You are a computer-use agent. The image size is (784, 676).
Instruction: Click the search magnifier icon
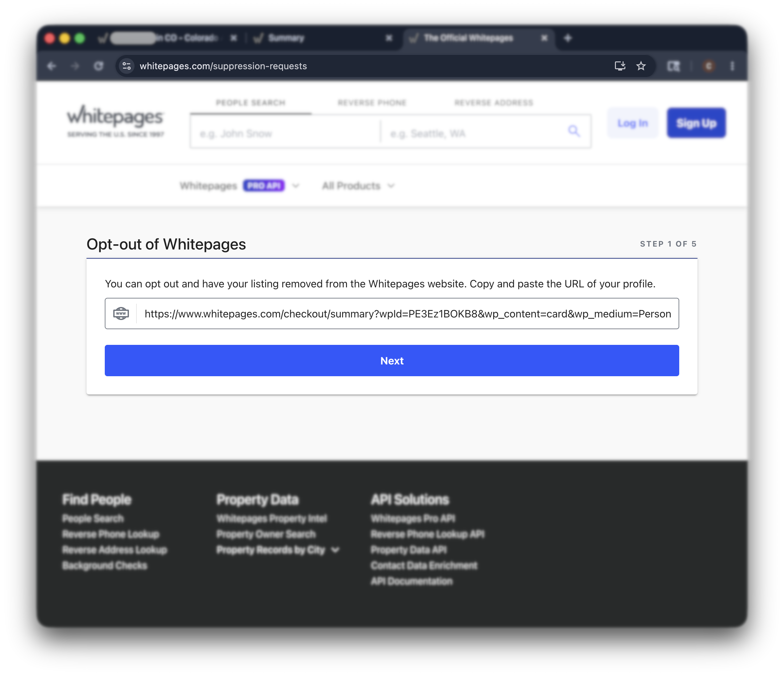tap(574, 131)
